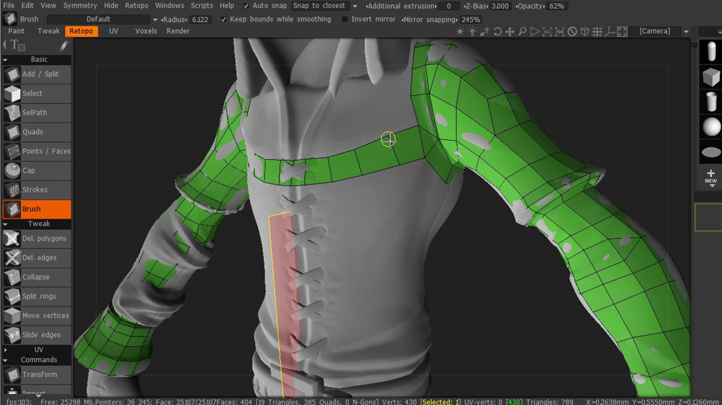Viewport: 722px width, 405px height.
Task: Select the capsule primitive in right panel
Action: 711,52
